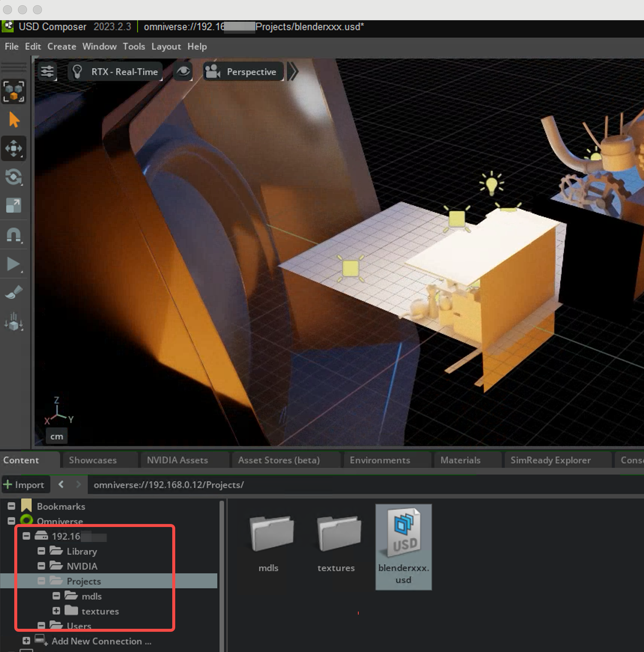Click the USD Composer app logo
Viewport: 644px width, 652px height.
pos(8,26)
